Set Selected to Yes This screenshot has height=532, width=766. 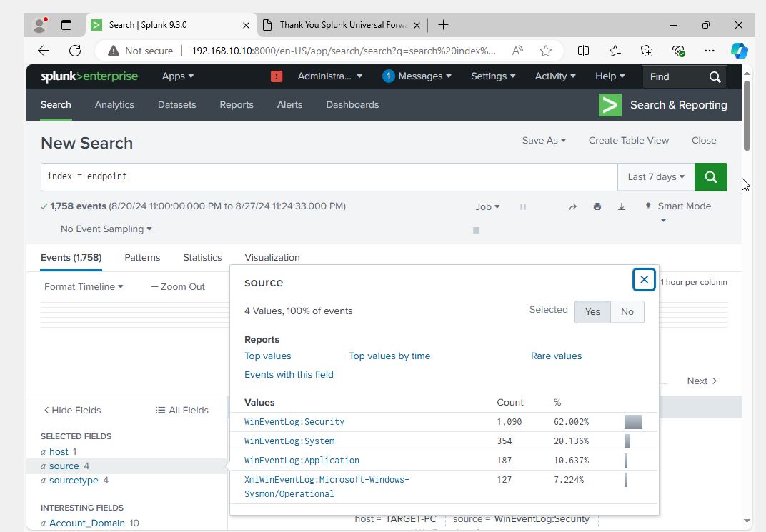(x=592, y=312)
